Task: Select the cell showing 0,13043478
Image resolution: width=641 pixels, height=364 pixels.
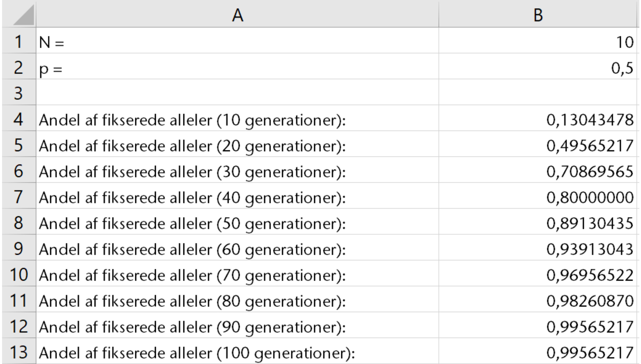Action: pos(538,120)
